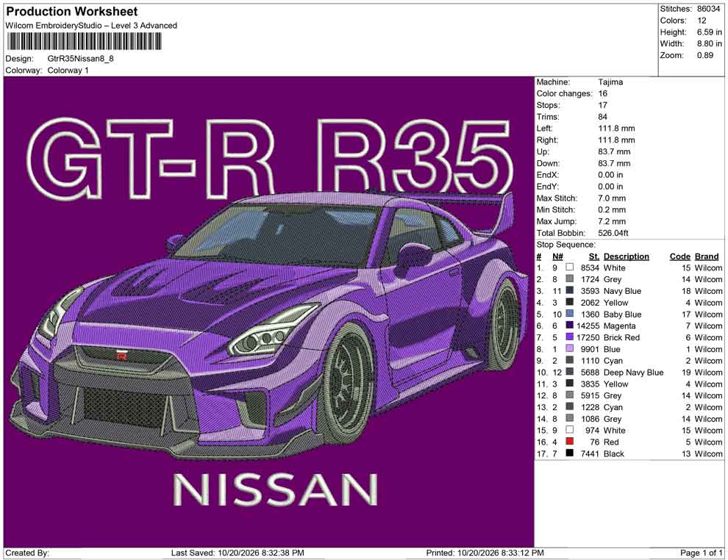The height and width of the screenshot is (560, 728).
Task: Select the swatch beside Blue 9901
Action: point(570,348)
